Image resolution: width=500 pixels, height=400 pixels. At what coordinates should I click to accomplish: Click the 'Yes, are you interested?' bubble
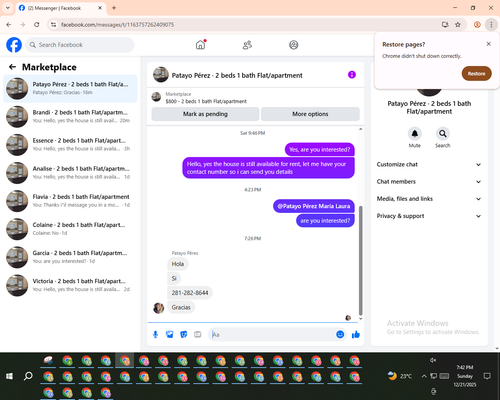pos(320,150)
